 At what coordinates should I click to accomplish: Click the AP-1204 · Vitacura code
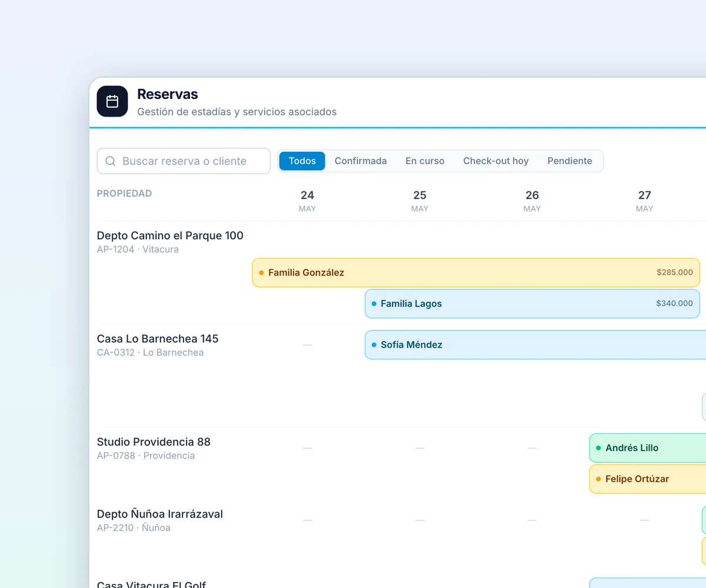[138, 249]
